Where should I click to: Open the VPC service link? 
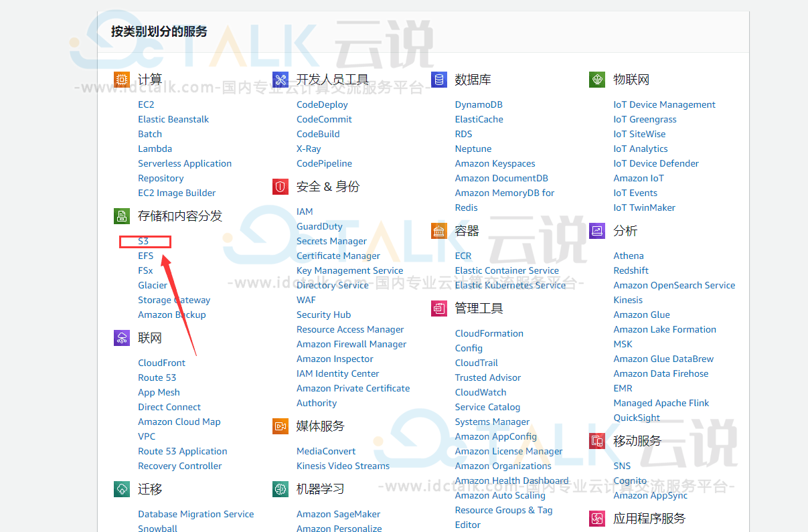point(147,436)
